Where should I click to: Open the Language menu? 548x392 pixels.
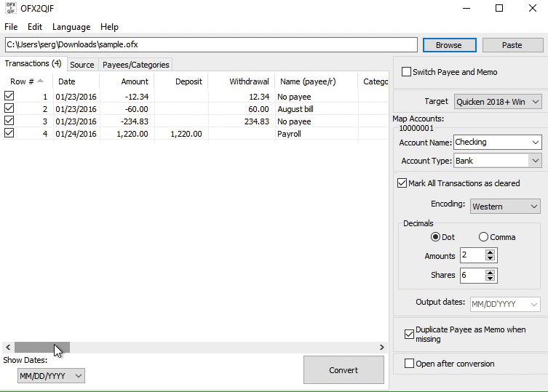pyautogui.click(x=71, y=27)
